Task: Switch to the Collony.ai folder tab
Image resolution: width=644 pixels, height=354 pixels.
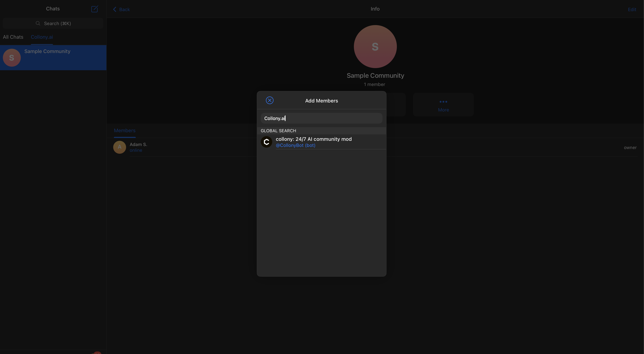Action: pyautogui.click(x=42, y=37)
